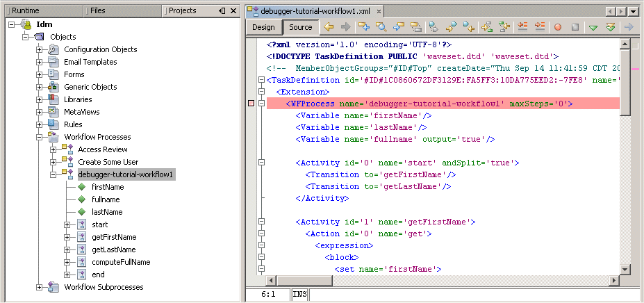Viewport: 644px width, 303px height.
Task: Click the computeFullName activity icon
Action: 82,262
